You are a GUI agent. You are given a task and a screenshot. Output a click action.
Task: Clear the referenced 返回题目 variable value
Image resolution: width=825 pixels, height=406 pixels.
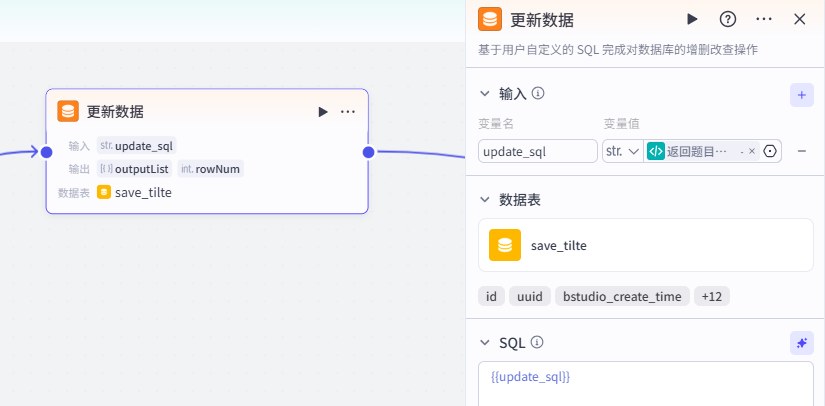pyautogui.click(x=751, y=151)
